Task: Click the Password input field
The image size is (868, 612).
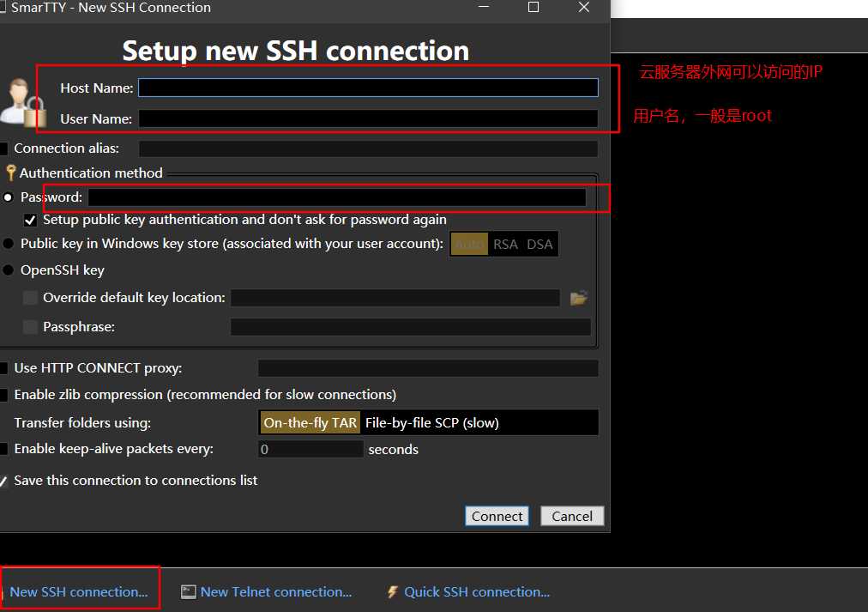Action: (336, 197)
